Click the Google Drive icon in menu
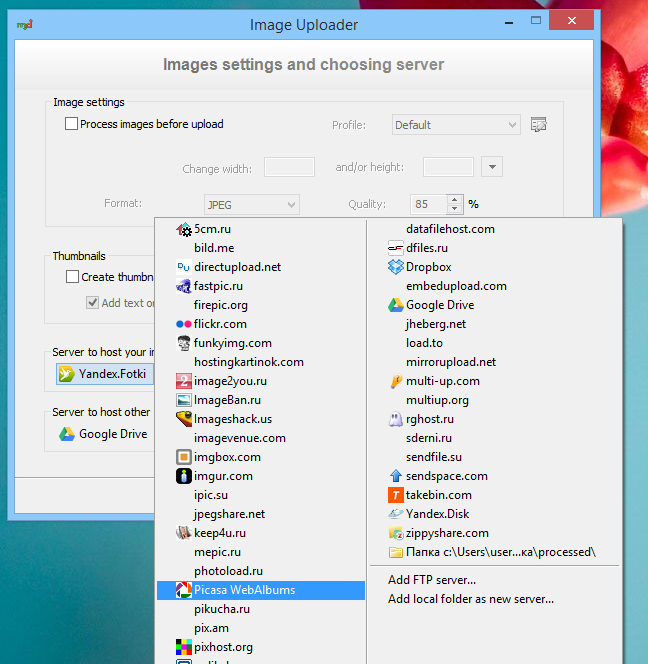This screenshot has width=648, height=664. point(396,305)
